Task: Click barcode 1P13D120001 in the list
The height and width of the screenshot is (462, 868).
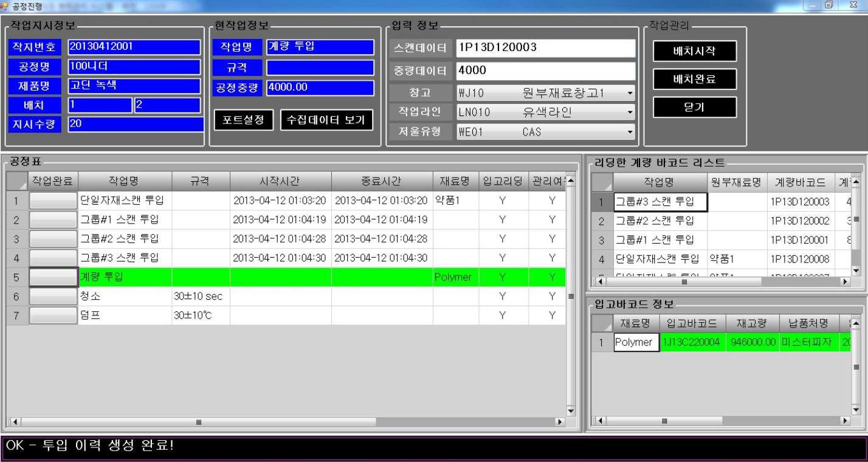Action: pos(799,240)
